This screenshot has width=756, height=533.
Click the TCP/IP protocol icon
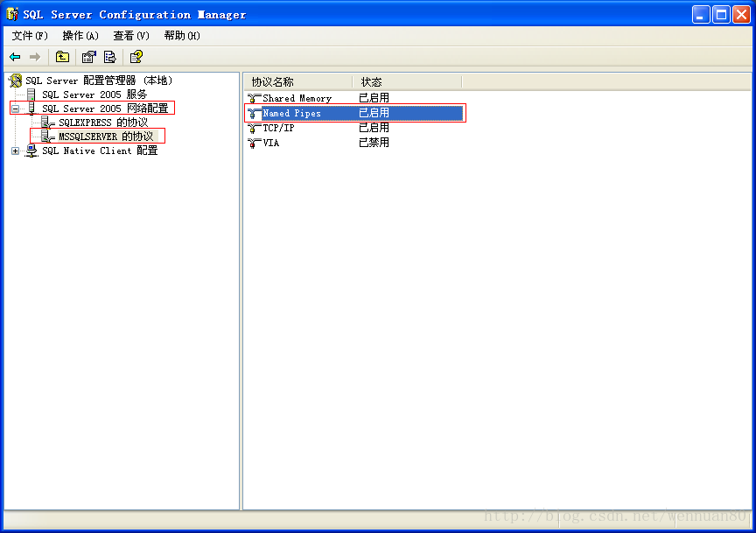click(254, 129)
